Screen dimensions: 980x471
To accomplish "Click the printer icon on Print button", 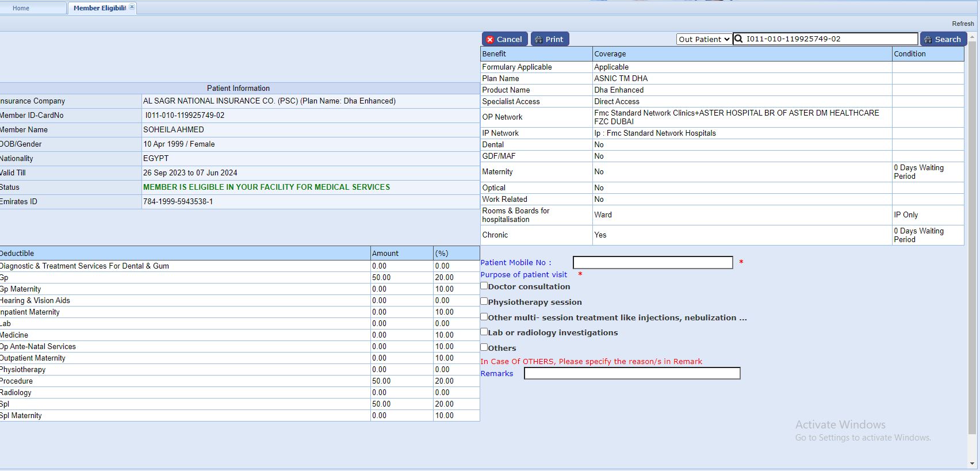I will [x=539, y=40].
